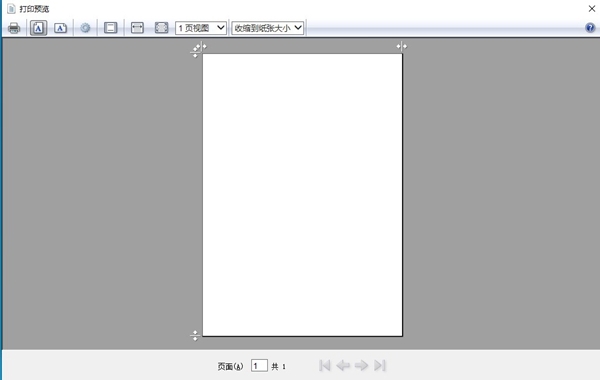Open the "1 页视图" page view dropdown
Image resolution: width=600 pixels, height=380 pixels.
point(201,28)
